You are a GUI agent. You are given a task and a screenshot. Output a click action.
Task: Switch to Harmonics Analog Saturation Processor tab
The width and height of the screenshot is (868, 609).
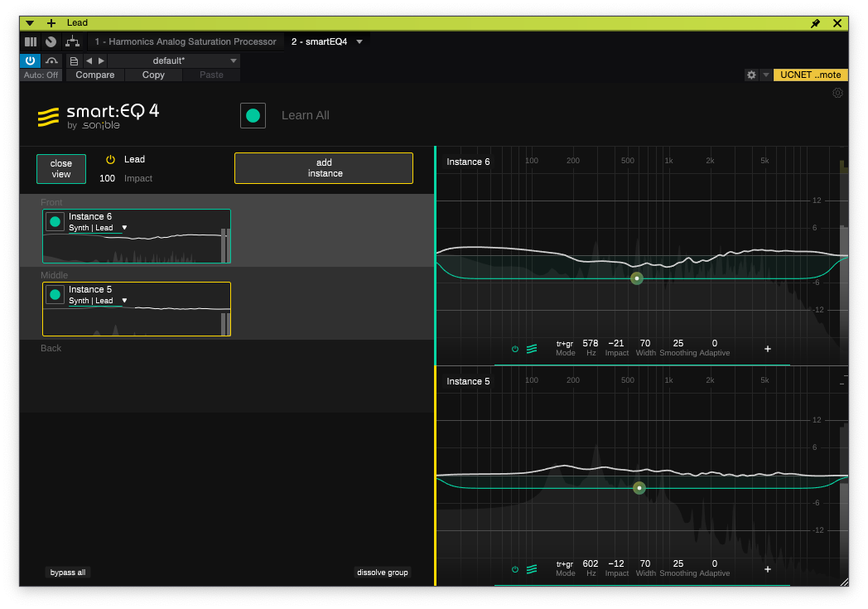click(x=186, y=41)
